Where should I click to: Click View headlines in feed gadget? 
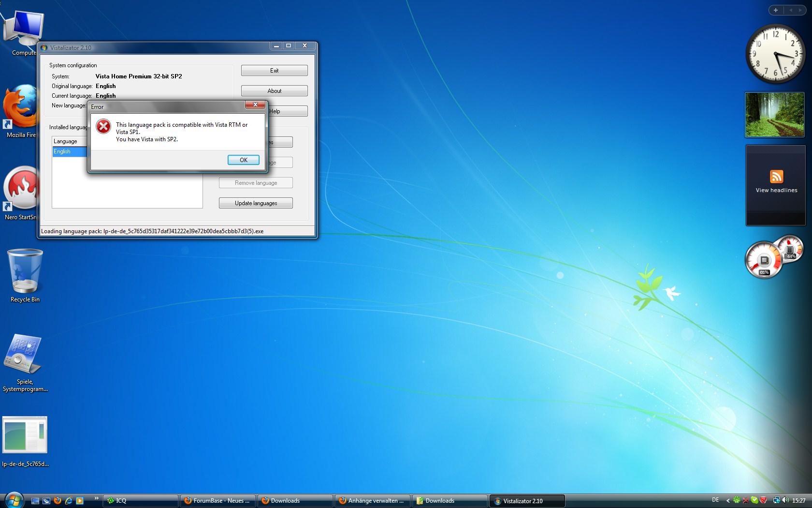click(x=776, y=190)
